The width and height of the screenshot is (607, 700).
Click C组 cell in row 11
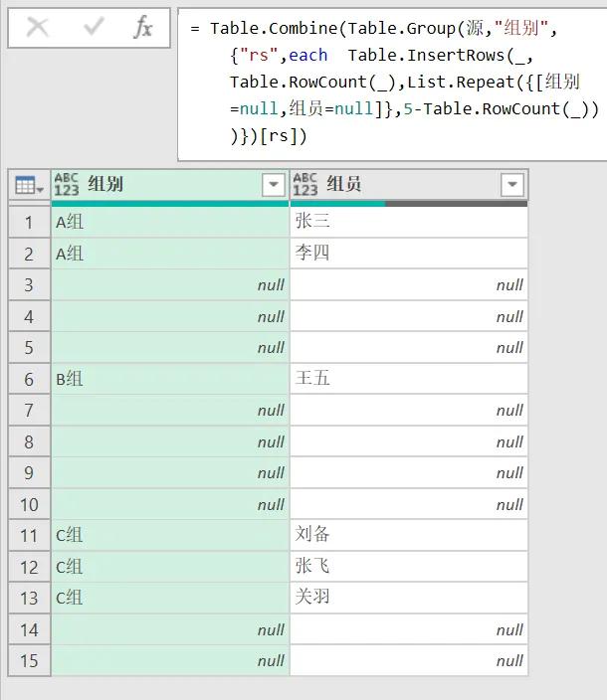170,535
